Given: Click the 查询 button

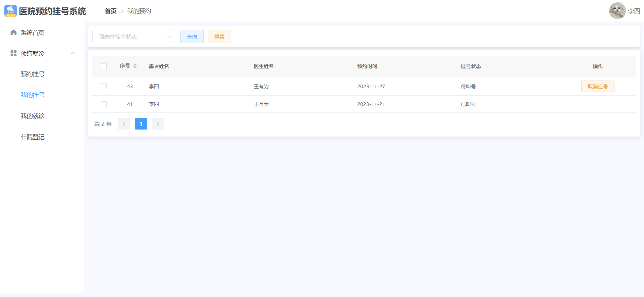Looking at the screenshot, I should point(192,37).
